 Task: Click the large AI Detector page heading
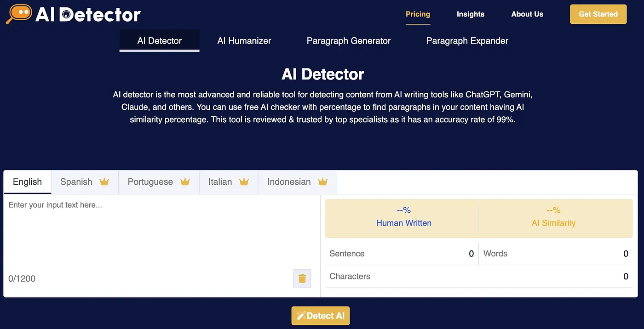(x=323, y=74)
